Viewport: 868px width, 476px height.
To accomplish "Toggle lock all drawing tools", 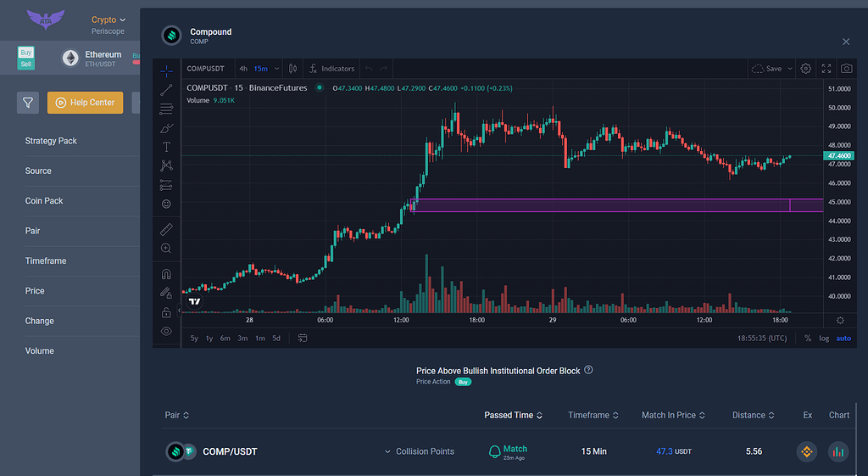I will 166,312.
